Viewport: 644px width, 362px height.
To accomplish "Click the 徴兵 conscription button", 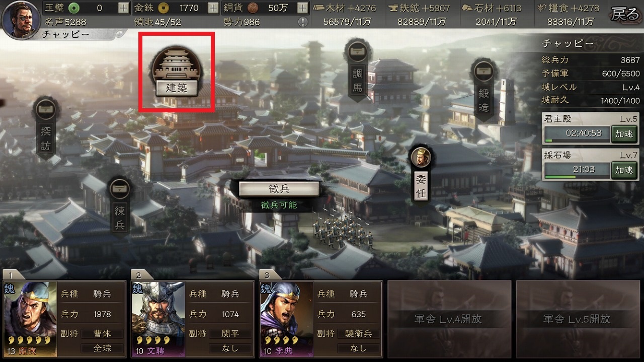I will coord(279,189).
